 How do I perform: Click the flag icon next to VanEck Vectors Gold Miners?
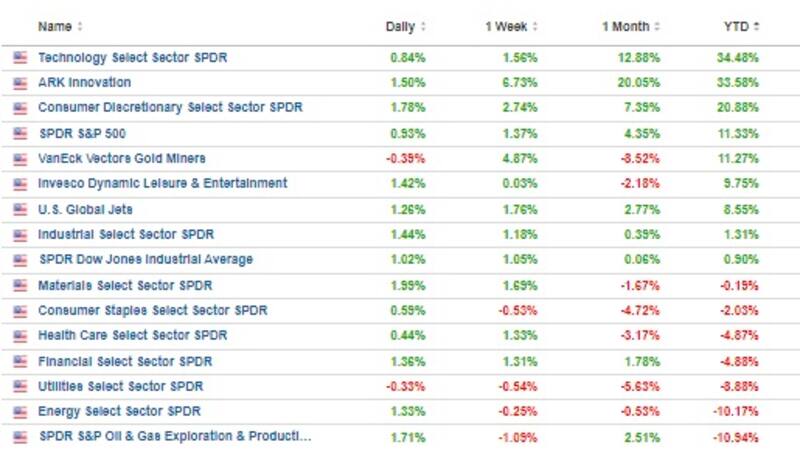pyautogui.click(x=20, y=158)
